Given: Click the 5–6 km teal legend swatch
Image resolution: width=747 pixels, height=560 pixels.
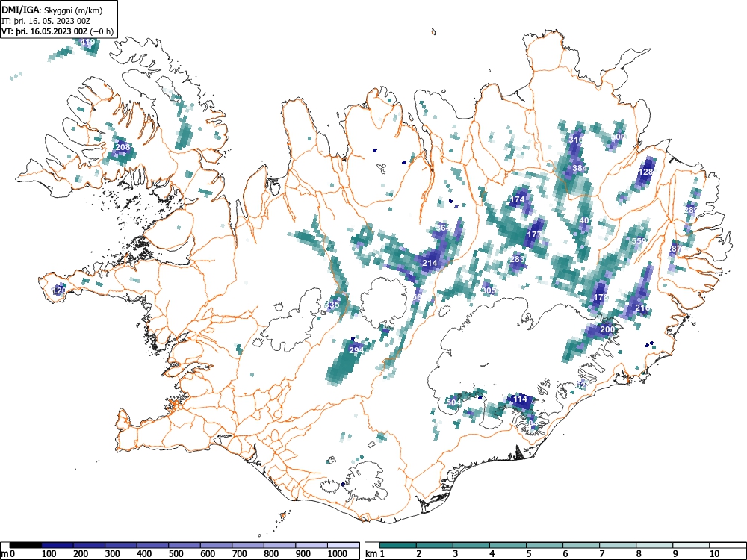Looking at the screenshot, I should click(545, 545).
